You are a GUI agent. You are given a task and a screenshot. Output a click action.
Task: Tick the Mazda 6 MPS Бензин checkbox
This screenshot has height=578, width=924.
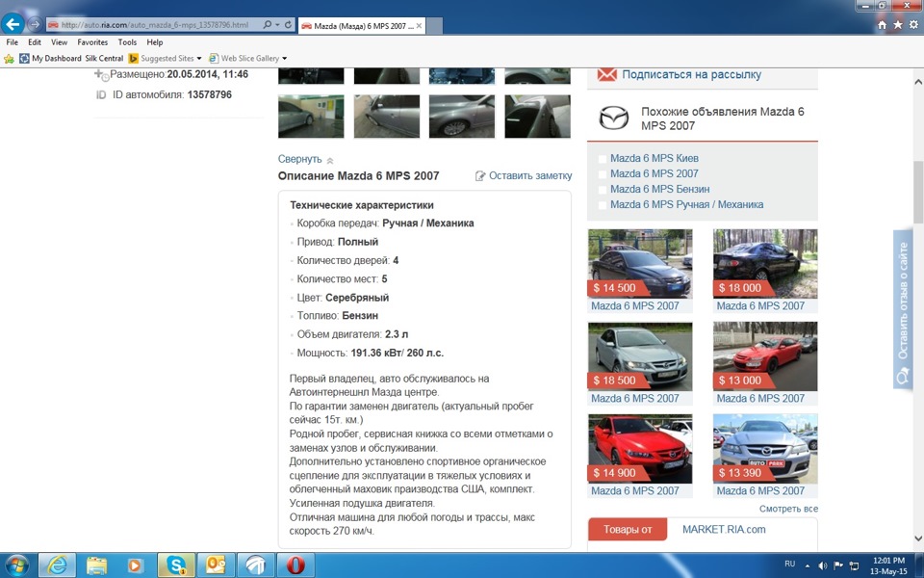pos(603,190)
